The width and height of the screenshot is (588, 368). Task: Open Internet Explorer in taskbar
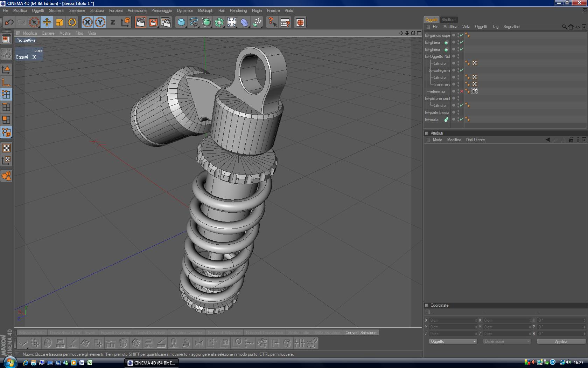click(x=25, y=363)
